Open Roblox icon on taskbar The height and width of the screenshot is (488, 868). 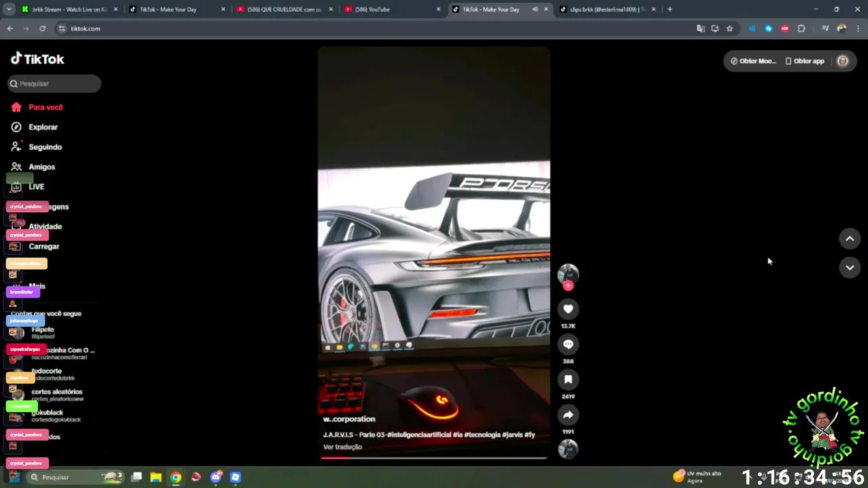235,477
